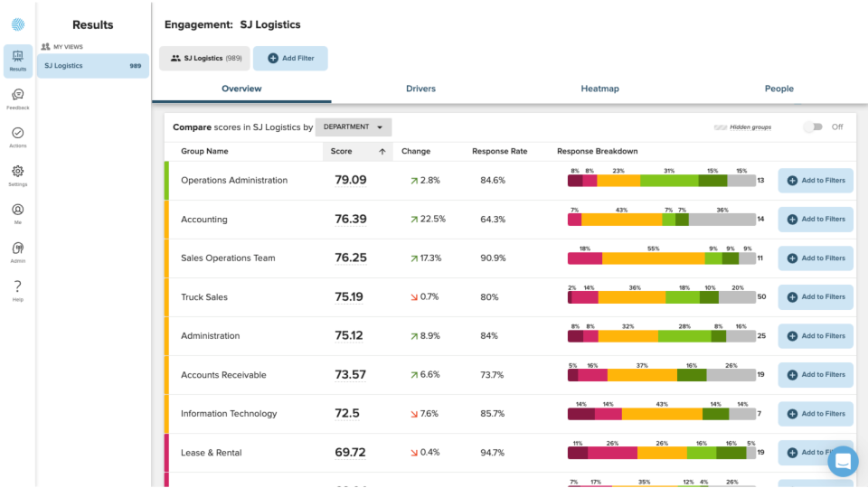Click score 72.5
This screenshot has height=488, width=868.
[347, 414]
